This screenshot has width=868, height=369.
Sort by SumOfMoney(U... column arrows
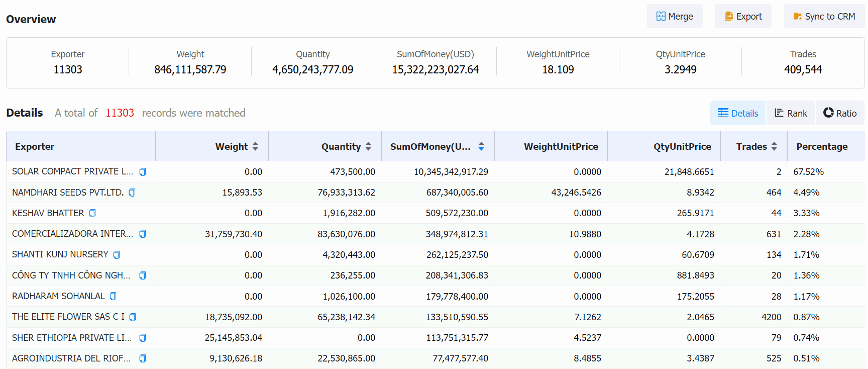pos(481,146)
